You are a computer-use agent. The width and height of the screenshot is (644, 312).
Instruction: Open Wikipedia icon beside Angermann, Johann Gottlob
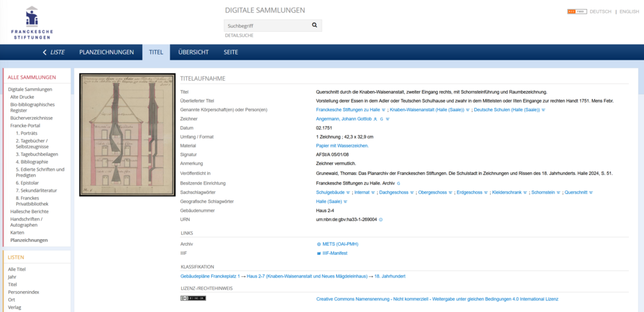tap(387, 119)
